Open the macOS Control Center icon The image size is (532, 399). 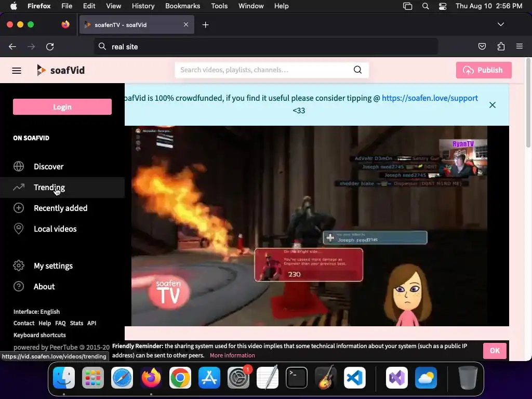pyautogui.click(x=443, y=6)
